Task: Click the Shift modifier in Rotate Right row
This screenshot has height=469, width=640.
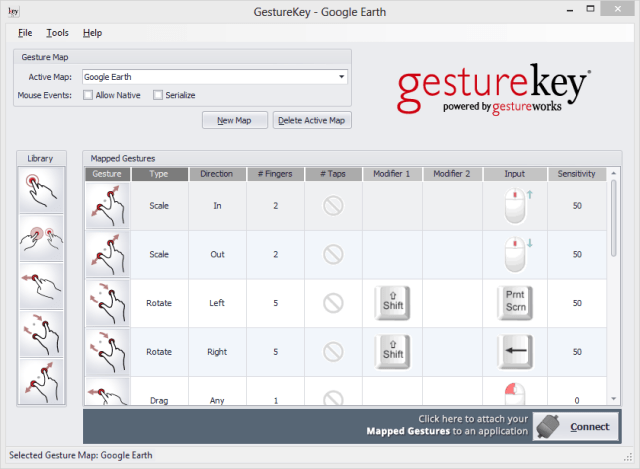Action: click(x=392, y=351)
